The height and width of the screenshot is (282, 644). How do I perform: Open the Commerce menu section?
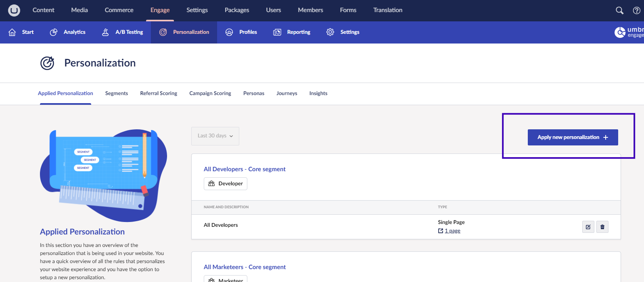[119, 10]
